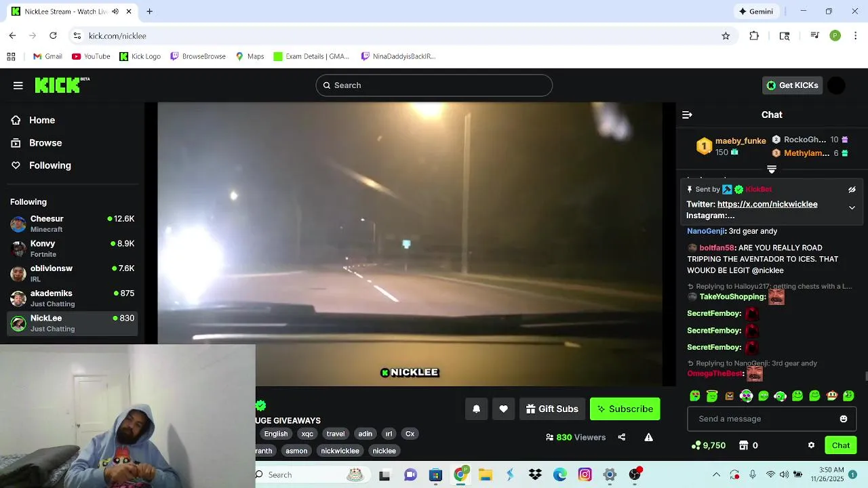Click the Kick Search box

coord(434,85)
